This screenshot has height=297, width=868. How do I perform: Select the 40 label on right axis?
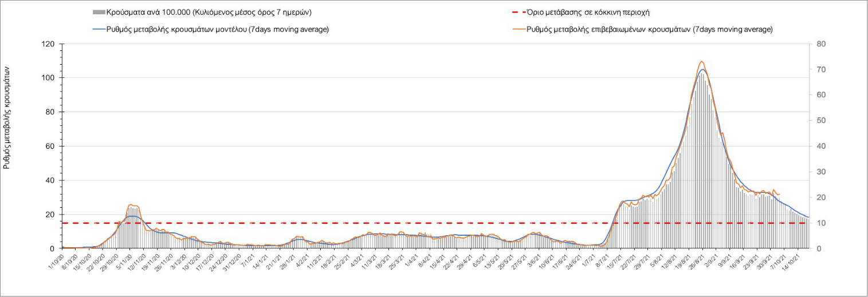[820, 146]
